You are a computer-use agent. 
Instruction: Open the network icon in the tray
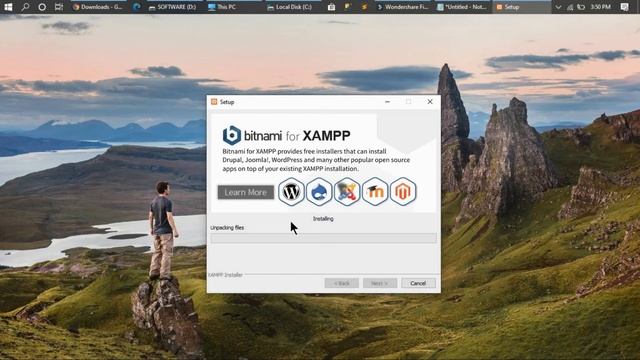(570, 7)
